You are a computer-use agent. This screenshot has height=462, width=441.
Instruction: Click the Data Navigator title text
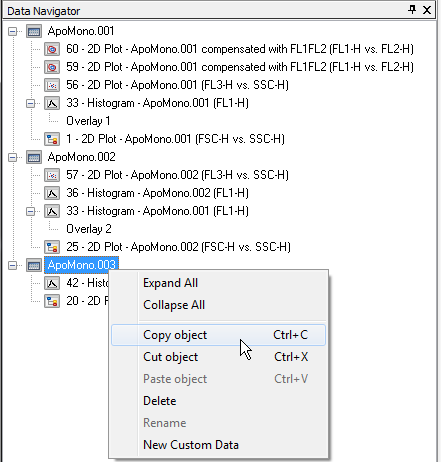(x=44, y=11)
